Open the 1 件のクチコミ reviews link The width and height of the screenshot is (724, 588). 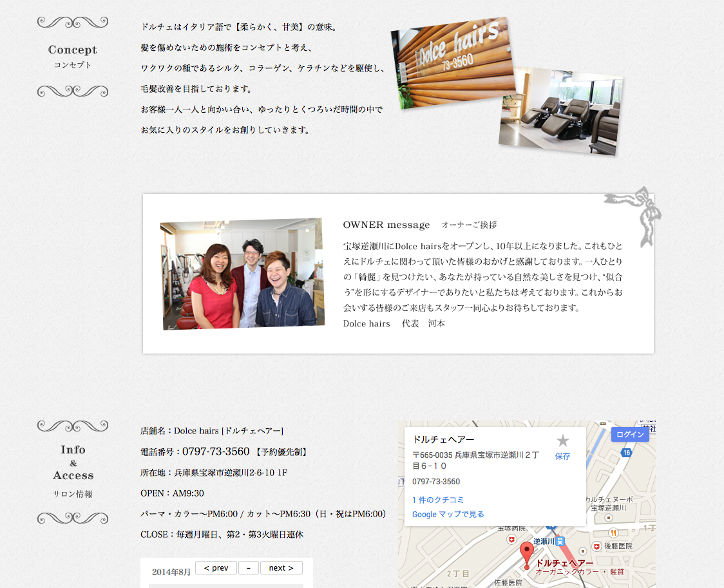[x=438, y=500]
